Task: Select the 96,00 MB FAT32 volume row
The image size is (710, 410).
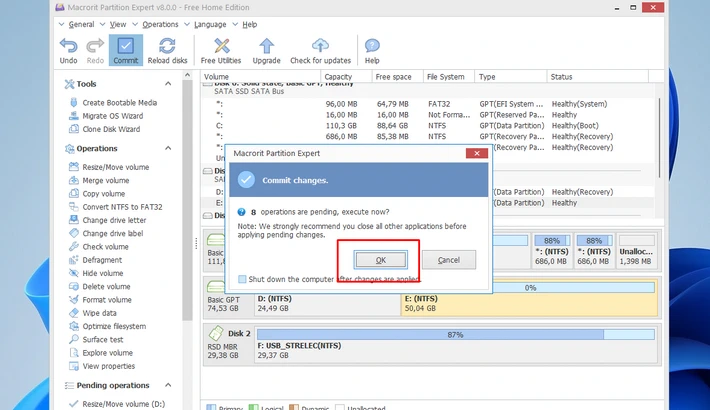Action: tap(429, 104)
